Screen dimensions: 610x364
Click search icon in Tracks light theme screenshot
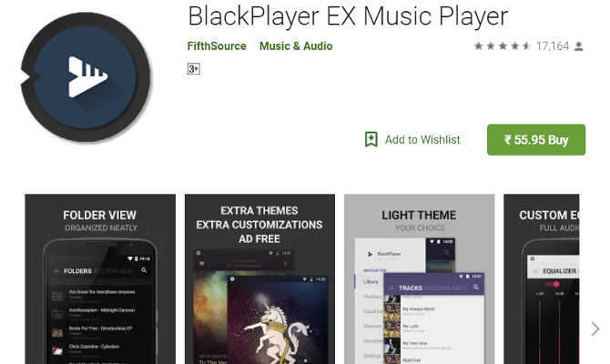tap(476, 288)
